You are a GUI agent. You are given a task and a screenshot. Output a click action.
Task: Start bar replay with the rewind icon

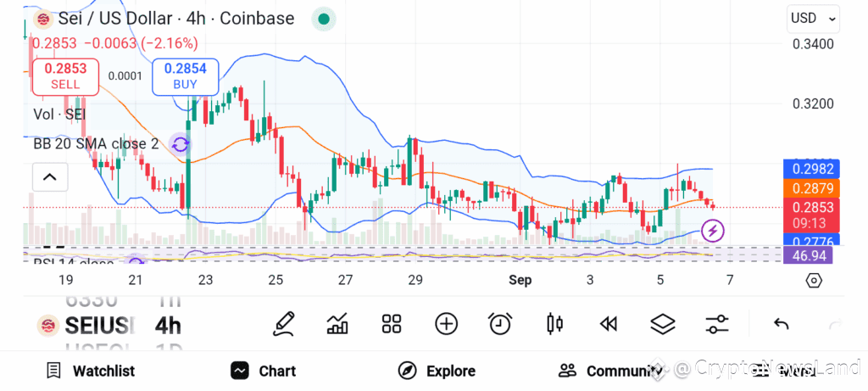point(609,324)
